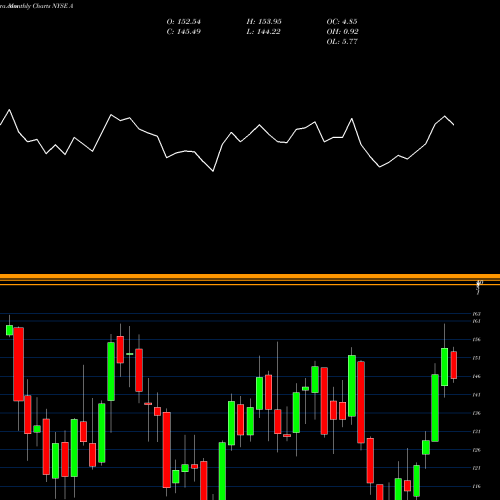Click the 146 price axis label
500x500 pixels.
[x=477, y=376]
